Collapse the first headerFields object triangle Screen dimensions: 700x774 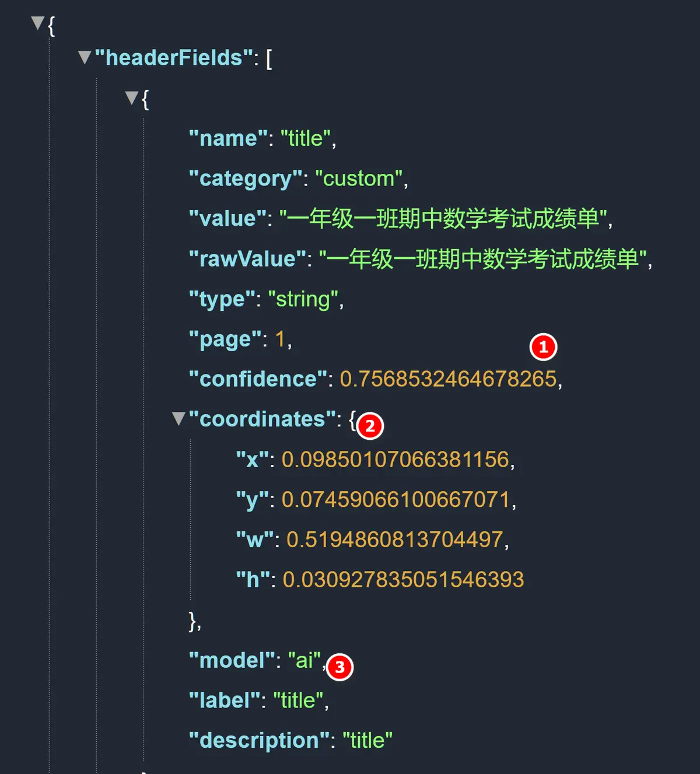coord(132,97)
